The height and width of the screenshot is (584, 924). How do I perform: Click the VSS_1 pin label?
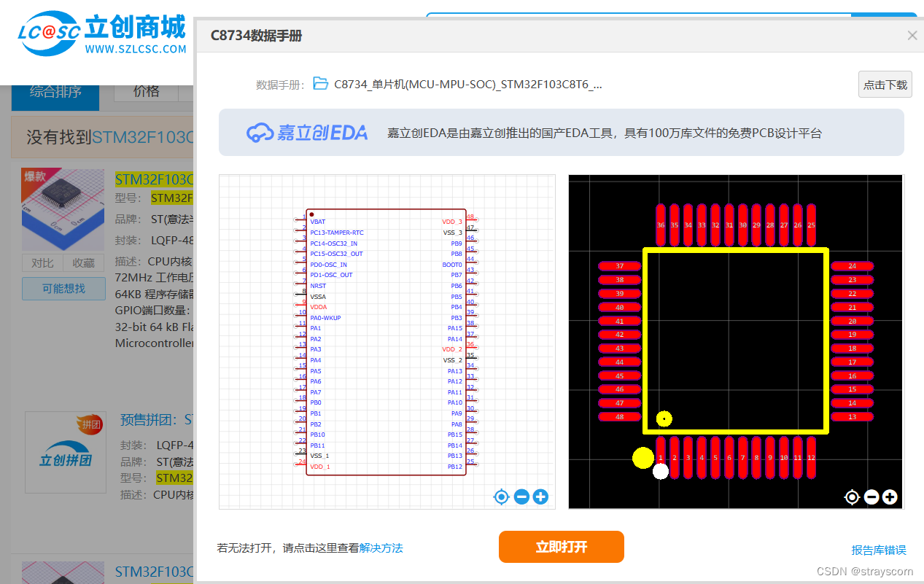coord(320,456)
